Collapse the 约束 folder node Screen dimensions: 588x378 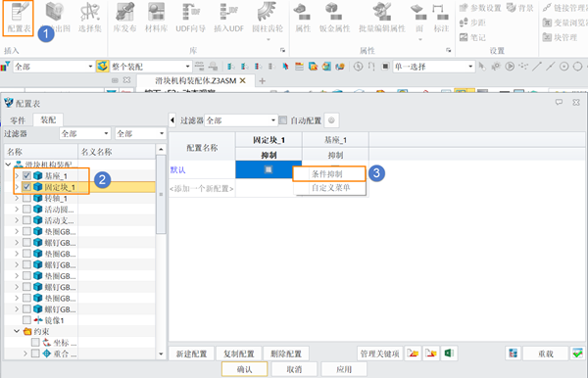[17, 331]
